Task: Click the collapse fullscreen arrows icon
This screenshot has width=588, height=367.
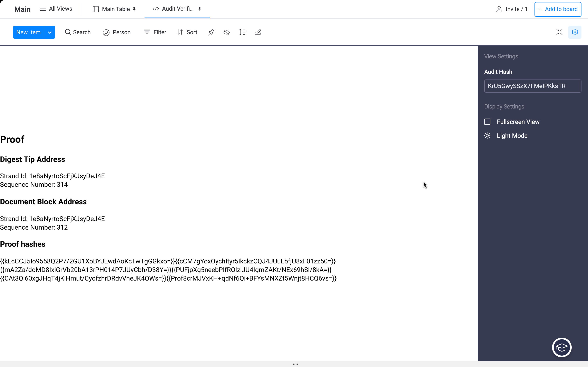Action: point(559,32)
